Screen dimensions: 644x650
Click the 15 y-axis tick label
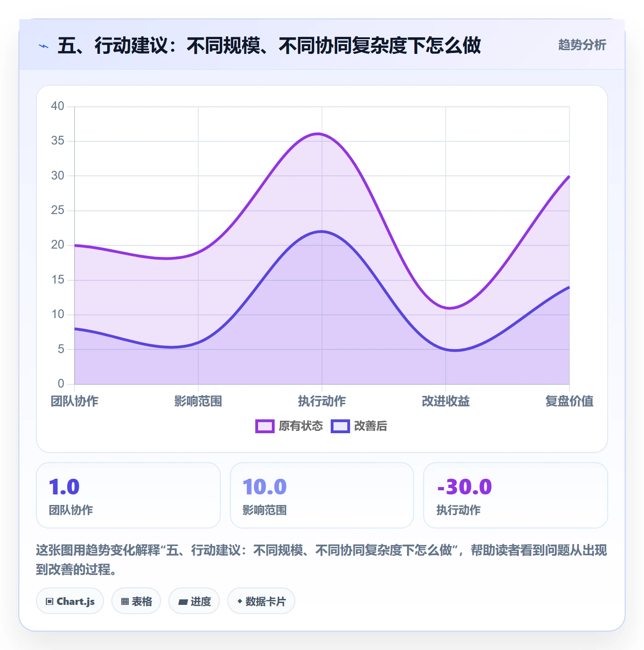click(x=57, y=280)
